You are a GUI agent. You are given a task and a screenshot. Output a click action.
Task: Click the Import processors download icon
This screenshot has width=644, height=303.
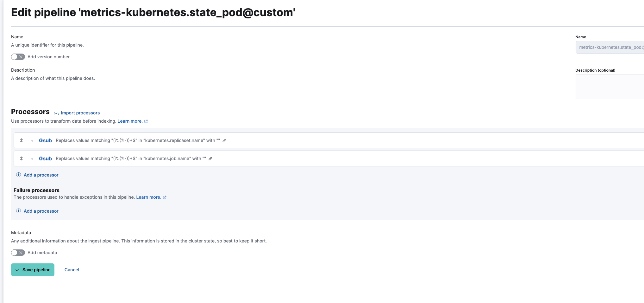coord(56,113)
